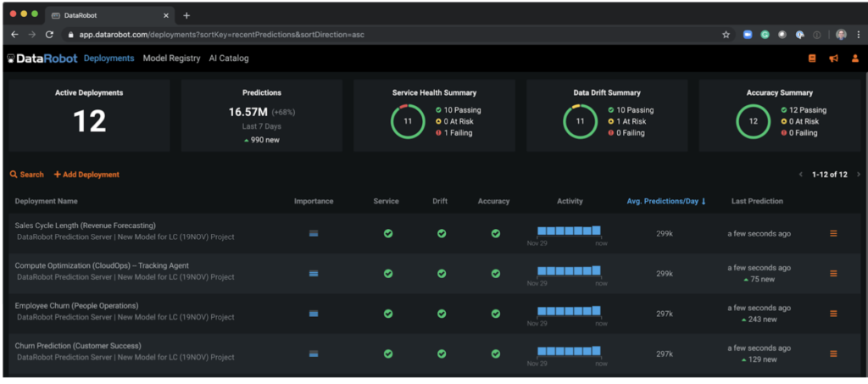
Task: Click drift status check for Compute Optimization
Action: click(442, 273)
